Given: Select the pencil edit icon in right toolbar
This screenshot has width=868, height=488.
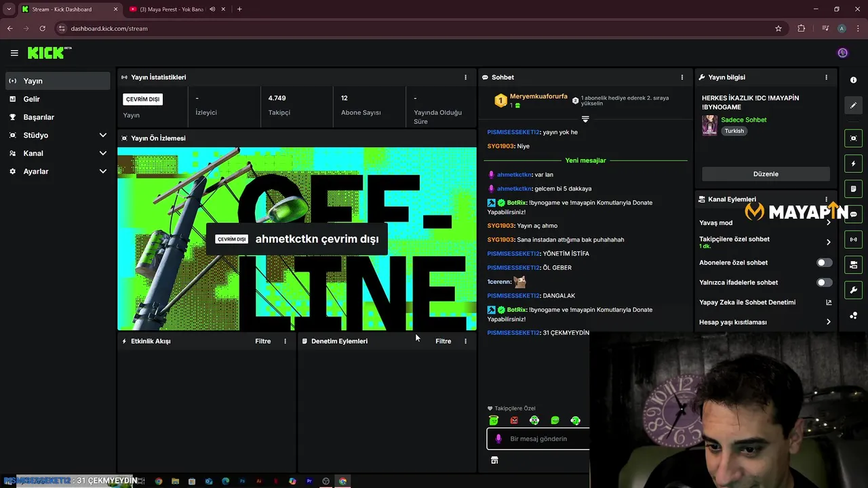Looking at the screenshot, I should coord(853,105).
